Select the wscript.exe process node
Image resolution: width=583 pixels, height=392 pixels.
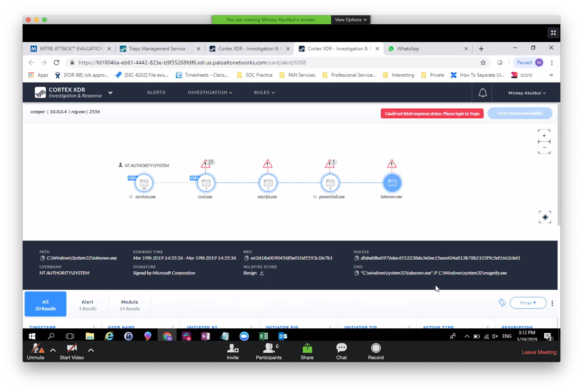[x=268, y=183]
